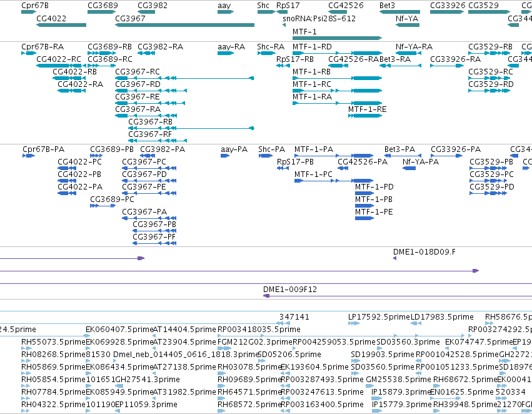532x414 pixels.
Task: Click the Shc gene label
Action: pyautogui.click(x=263, y=6)
